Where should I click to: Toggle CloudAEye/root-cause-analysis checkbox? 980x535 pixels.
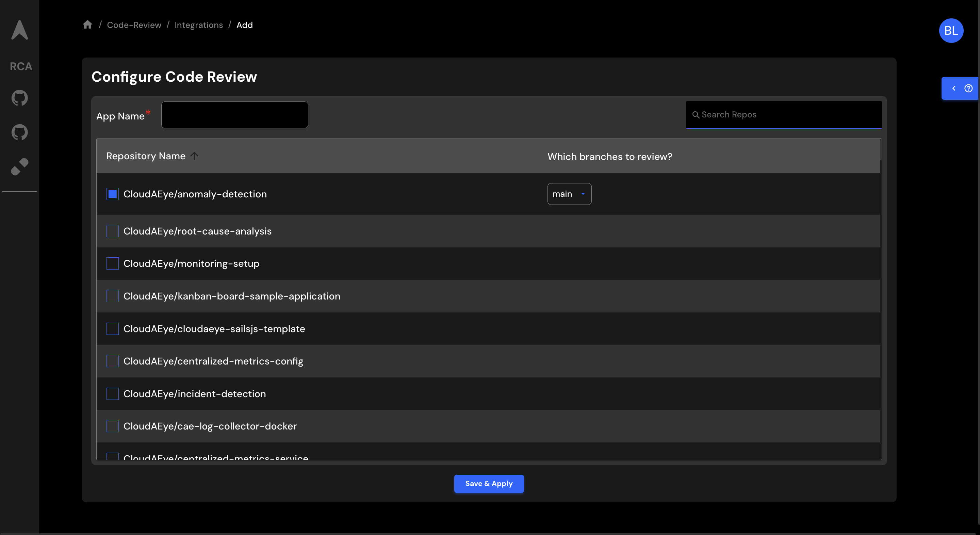[x=112, y=231]
